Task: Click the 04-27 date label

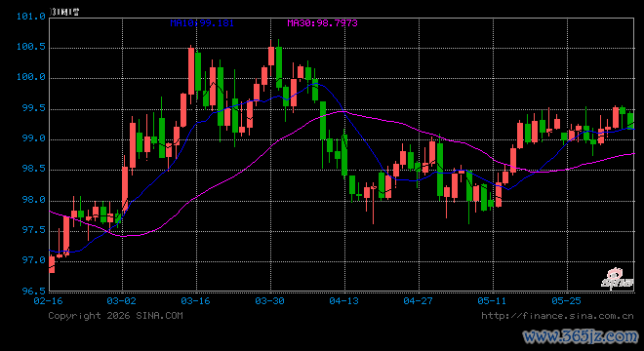Action: [x=418, y=301]
